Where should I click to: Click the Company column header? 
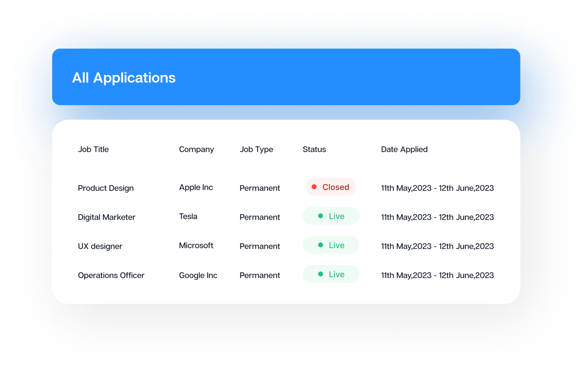196,149
